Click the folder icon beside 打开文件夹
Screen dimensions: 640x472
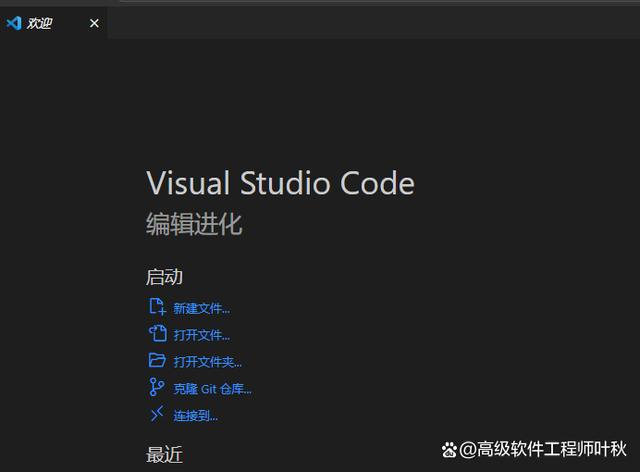157,361
